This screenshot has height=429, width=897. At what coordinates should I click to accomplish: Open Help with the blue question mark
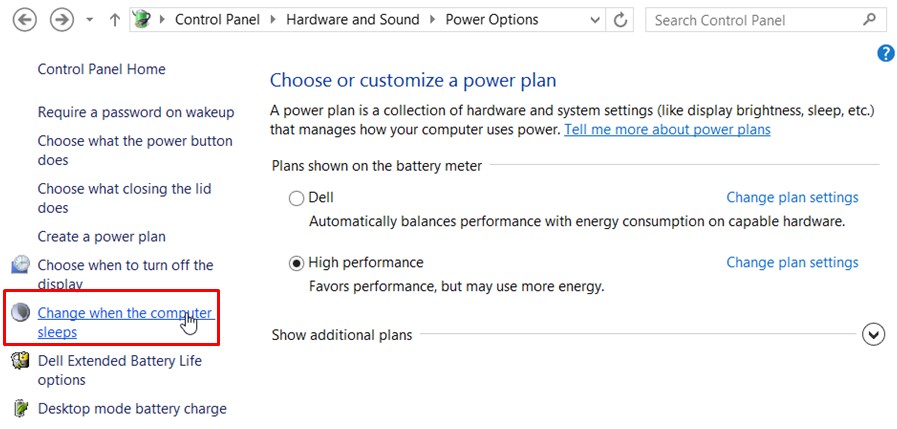(885, 54)
